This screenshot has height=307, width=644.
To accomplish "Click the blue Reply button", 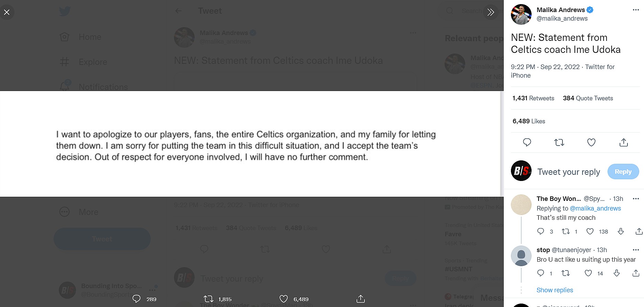I will 623,172.
